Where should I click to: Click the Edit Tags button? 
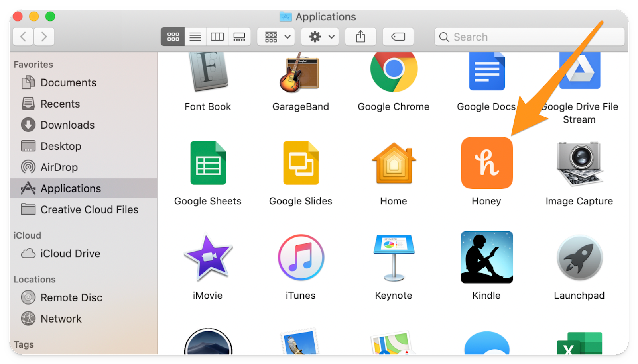click(x=398, y=37)
